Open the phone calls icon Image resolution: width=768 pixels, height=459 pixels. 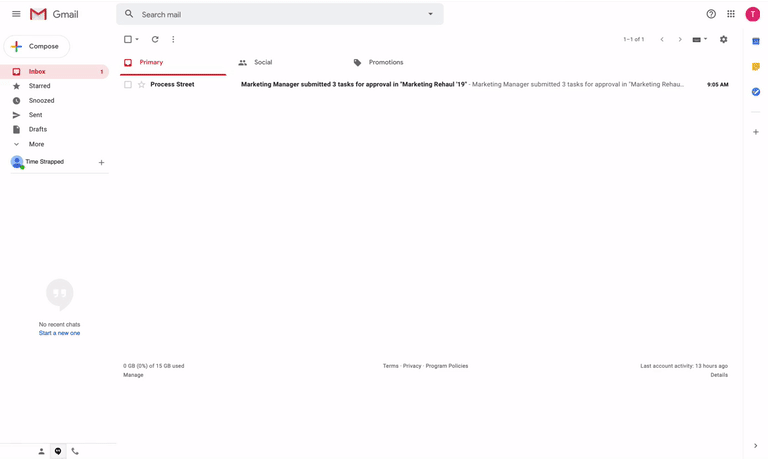pos(75,451)
